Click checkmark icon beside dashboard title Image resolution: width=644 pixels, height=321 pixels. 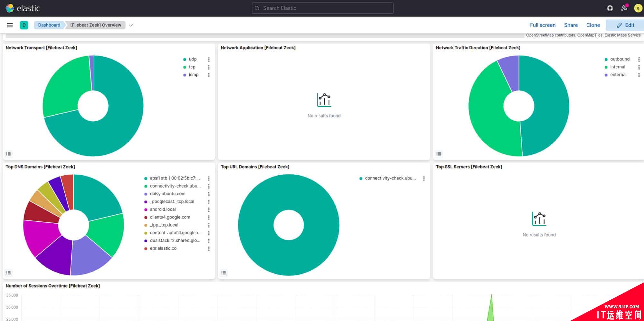pyautogui.click(x=131, y=25)
